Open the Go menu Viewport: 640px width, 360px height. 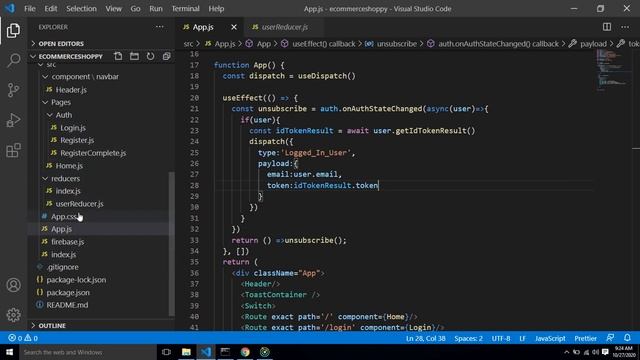click(136, 9)
